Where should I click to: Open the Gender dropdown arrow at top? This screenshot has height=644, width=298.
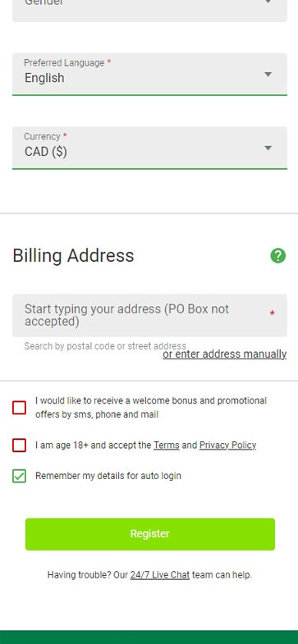[268, 2]
